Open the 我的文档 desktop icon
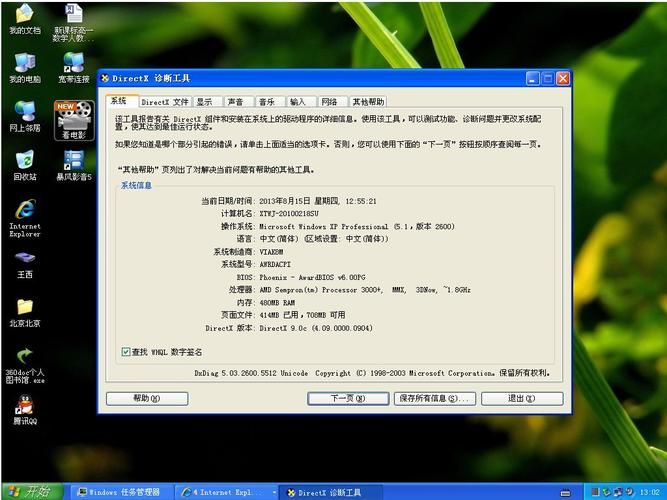This screenshot has height=500, width=667. click(25, 19)
